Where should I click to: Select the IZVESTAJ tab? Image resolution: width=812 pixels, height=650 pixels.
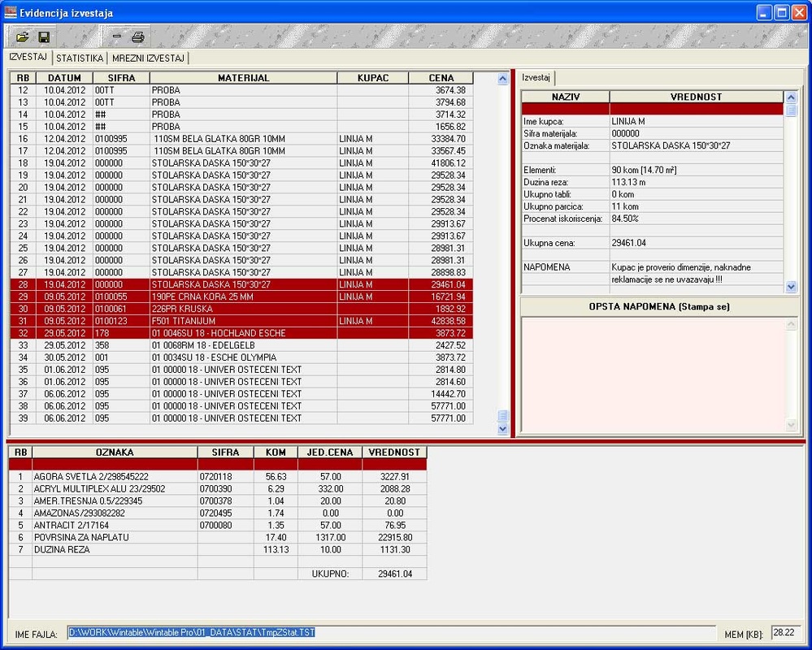[x=28, y=58]
